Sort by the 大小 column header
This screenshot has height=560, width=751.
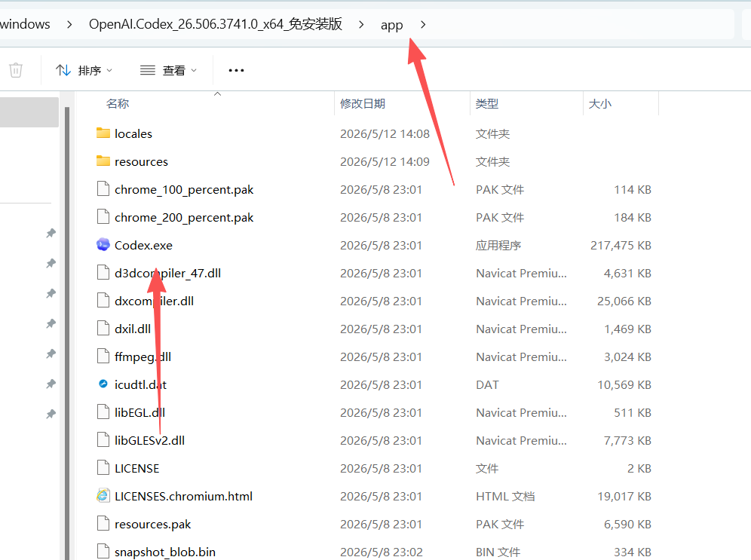pyautogui.click(x=600, y=103)
